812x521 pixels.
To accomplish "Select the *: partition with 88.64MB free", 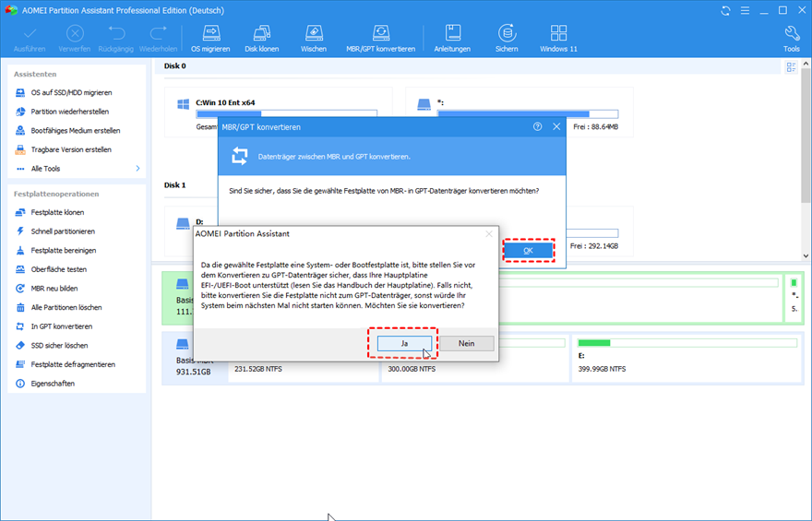I will coord(519,112).
